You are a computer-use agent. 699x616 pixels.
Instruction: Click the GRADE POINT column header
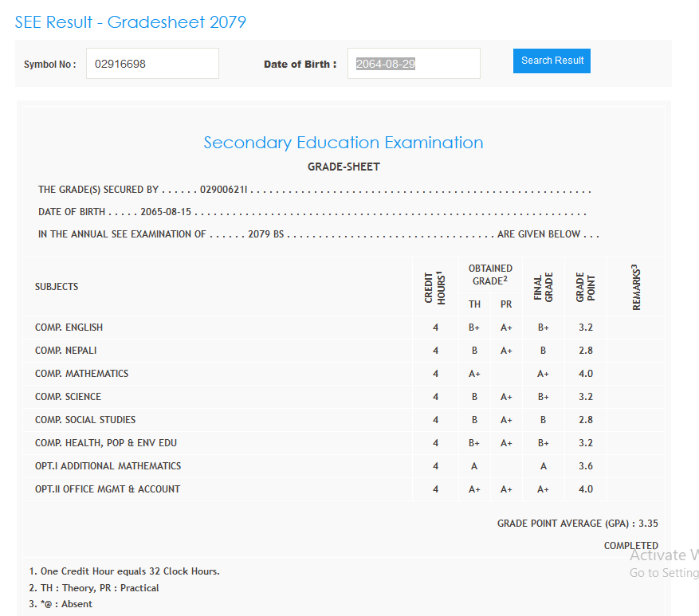click(586, 287)
